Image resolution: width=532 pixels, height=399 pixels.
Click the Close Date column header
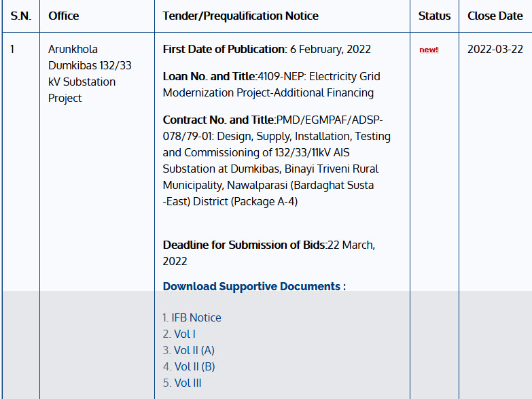(495, 16)
